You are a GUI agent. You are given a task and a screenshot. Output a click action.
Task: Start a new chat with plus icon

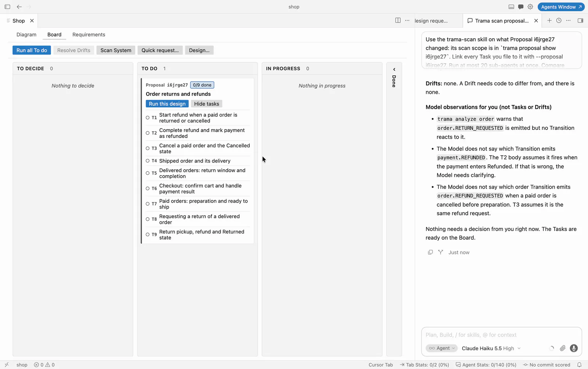point(549,21)
